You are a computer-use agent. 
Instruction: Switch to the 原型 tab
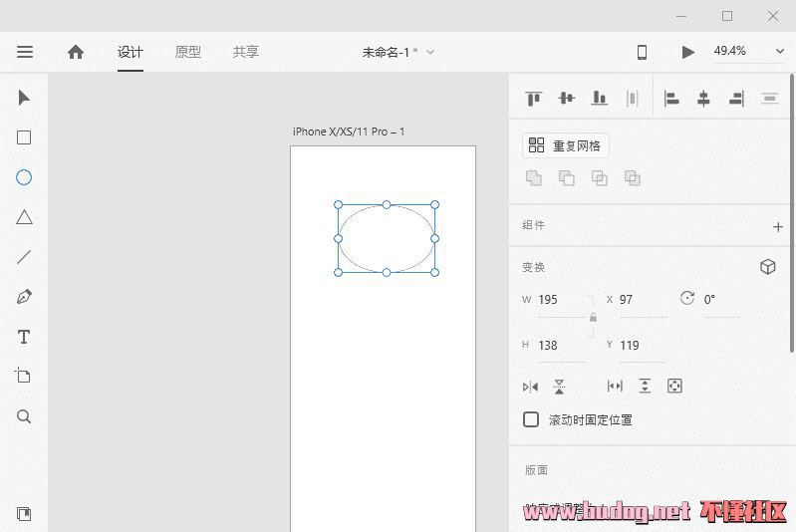(187, 52)
